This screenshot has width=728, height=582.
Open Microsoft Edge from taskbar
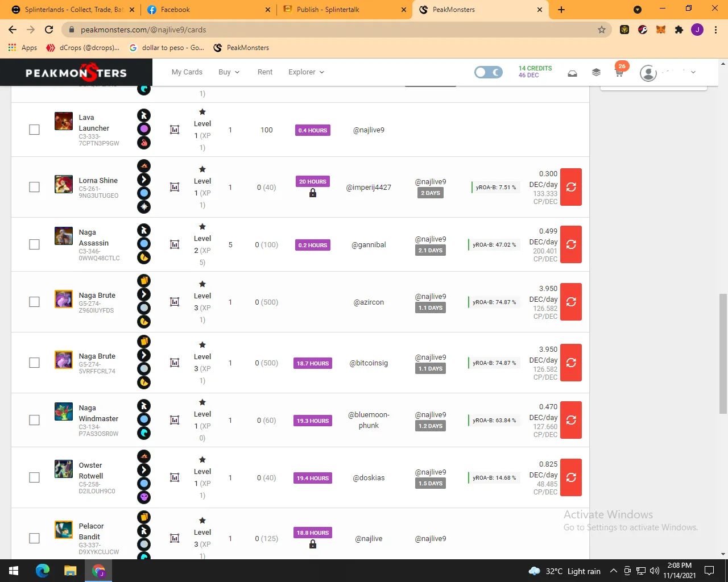coord(43,571)
